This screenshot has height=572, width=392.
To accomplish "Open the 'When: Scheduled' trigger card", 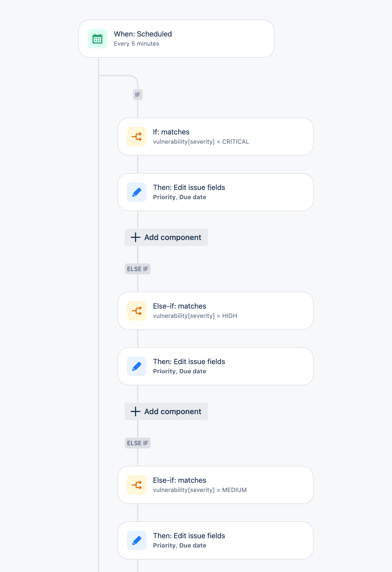I will (x=176, y=39).
